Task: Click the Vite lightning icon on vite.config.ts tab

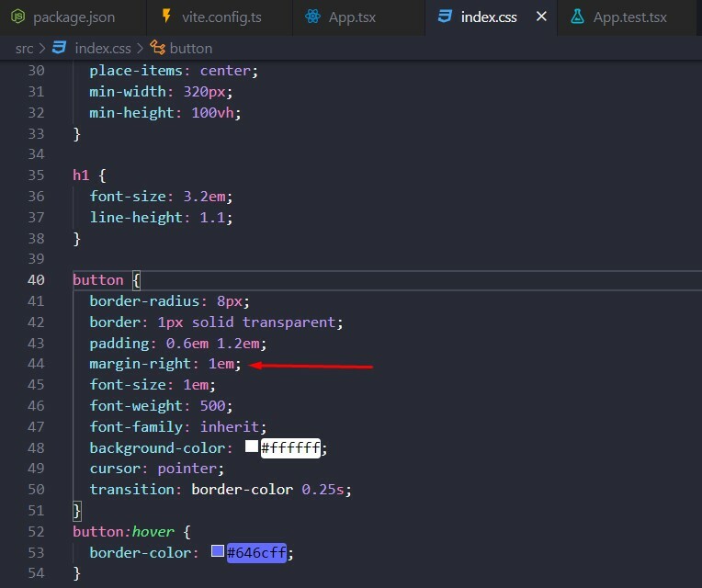Action: coord(166,17)
